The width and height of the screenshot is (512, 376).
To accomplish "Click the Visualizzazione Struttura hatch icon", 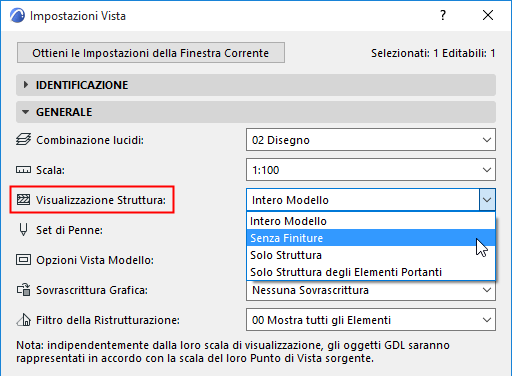I will [x=23, y=199].
